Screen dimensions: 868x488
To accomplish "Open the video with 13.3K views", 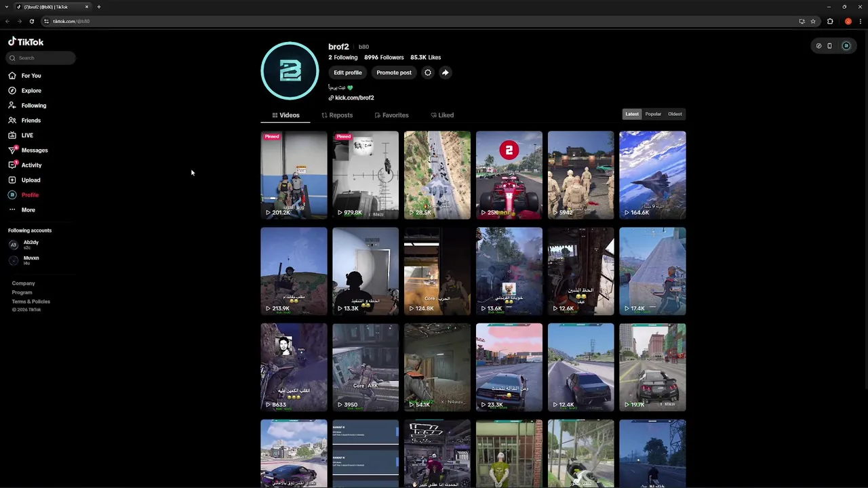I will [366, 271].
